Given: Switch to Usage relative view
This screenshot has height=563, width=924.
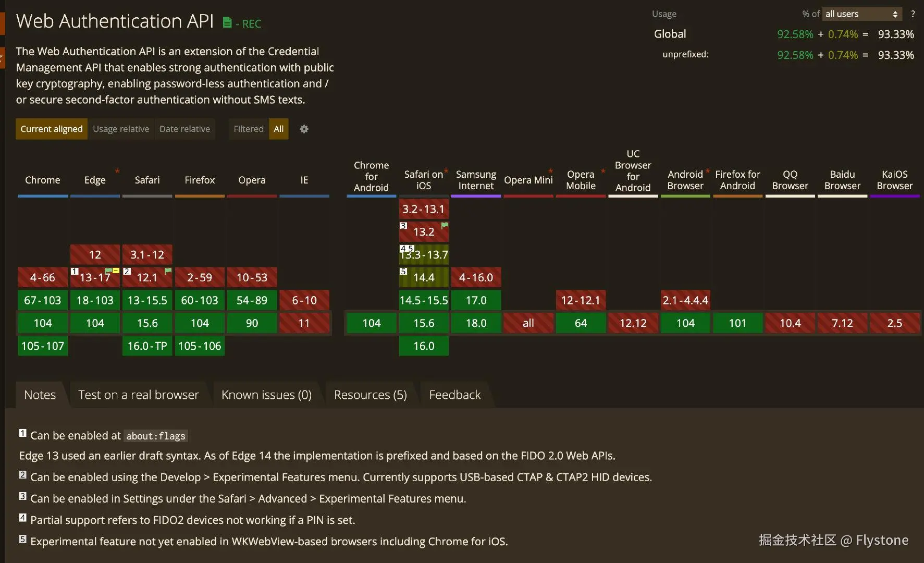Looking at the screenshot, I should coord(121,129).
